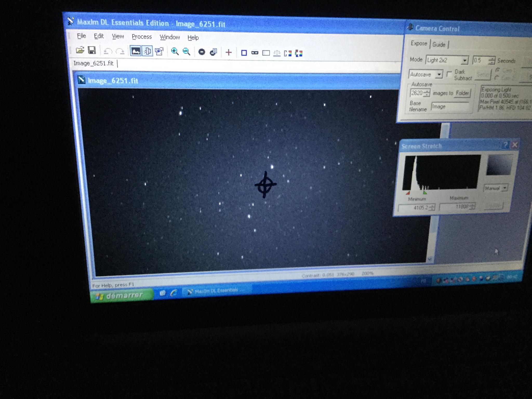Screen dimensions: 532x399
Task: Open the Window menu
Action: click(170, 37)
